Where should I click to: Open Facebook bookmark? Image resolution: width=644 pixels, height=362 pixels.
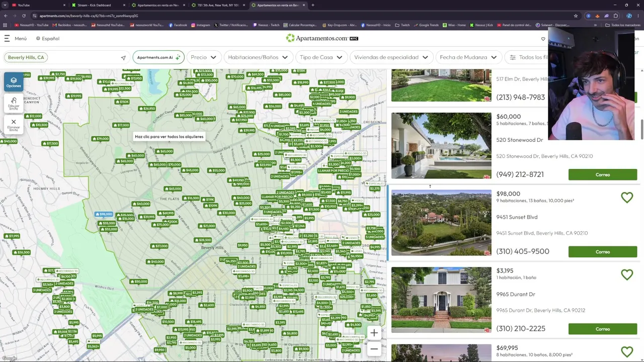[178, 25]
